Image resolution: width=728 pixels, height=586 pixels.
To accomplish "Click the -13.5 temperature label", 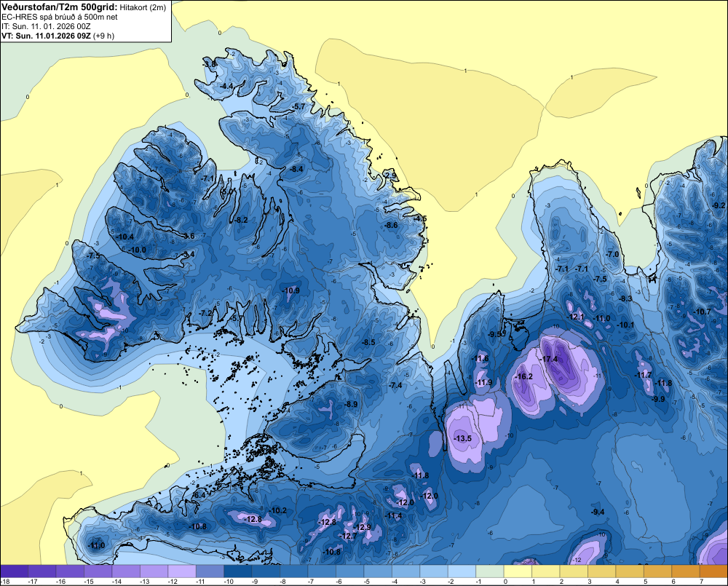I will coord(462,438).
